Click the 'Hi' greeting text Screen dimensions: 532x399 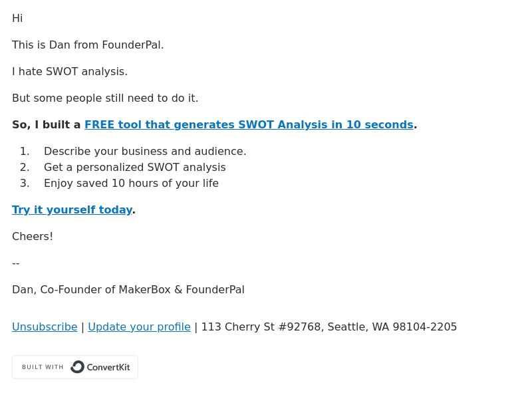[17, 19]
